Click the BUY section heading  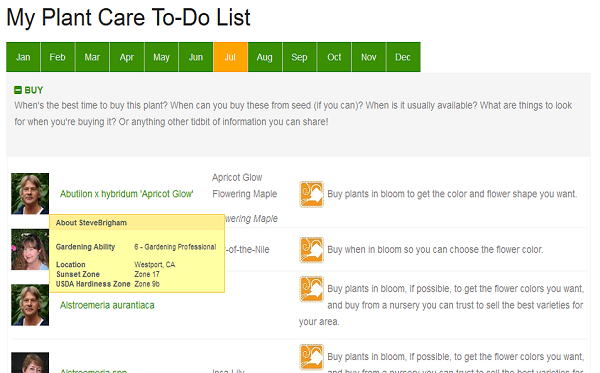34,90
